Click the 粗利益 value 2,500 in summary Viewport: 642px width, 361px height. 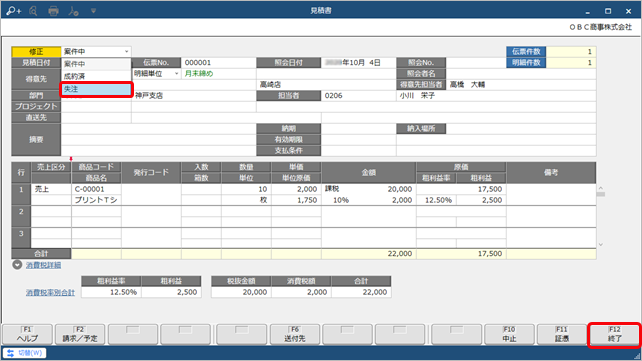171,292
